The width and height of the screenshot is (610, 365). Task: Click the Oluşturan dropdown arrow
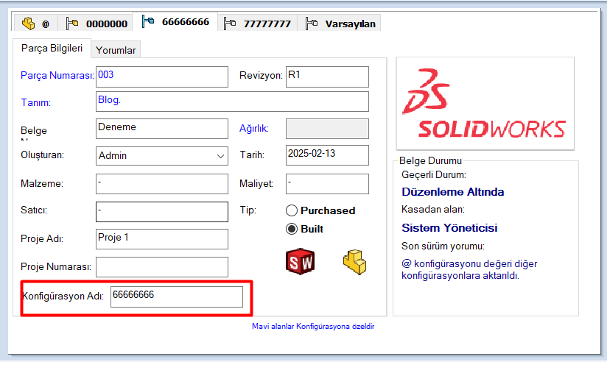[220, 156]
